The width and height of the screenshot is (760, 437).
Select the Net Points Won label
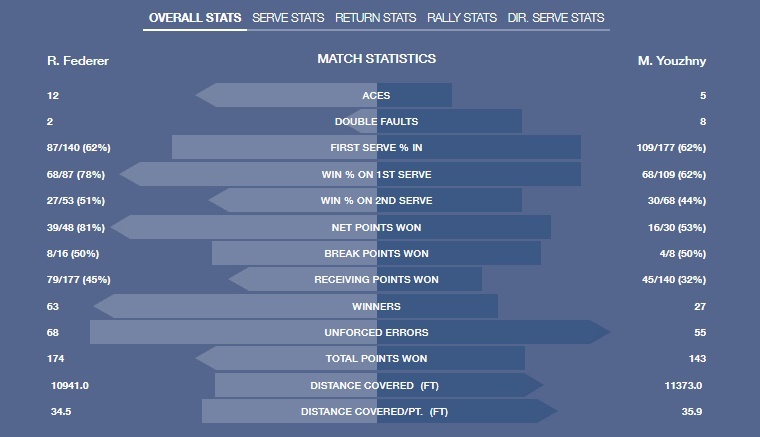point(376,227)
